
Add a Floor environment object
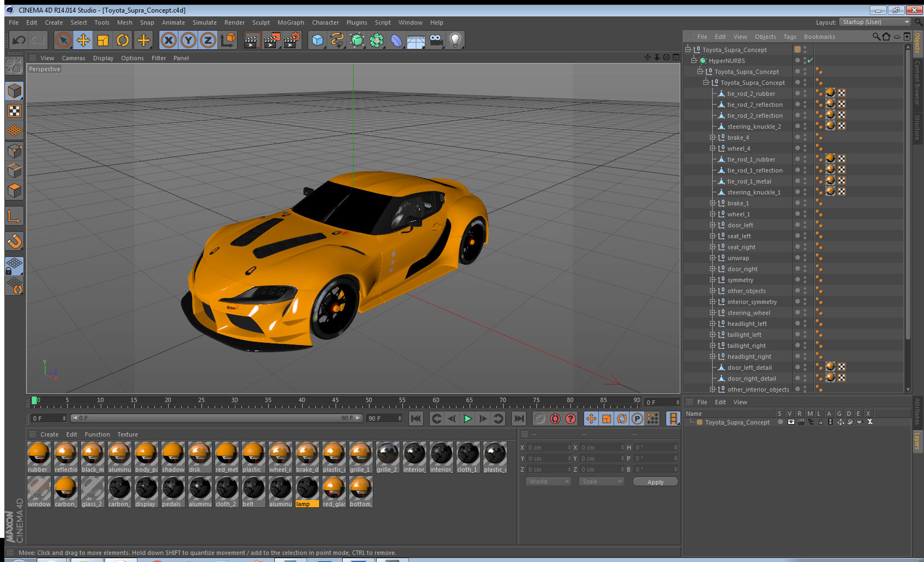[x=416, y=40]
